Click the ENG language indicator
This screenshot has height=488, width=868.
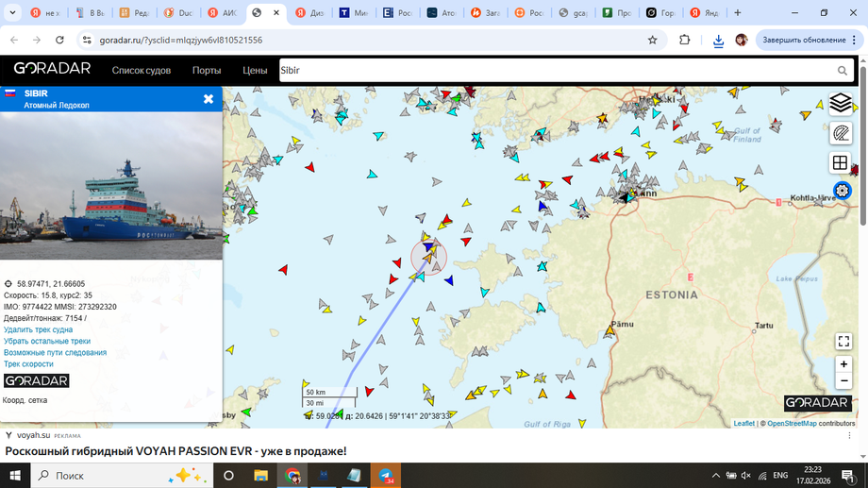780,476
